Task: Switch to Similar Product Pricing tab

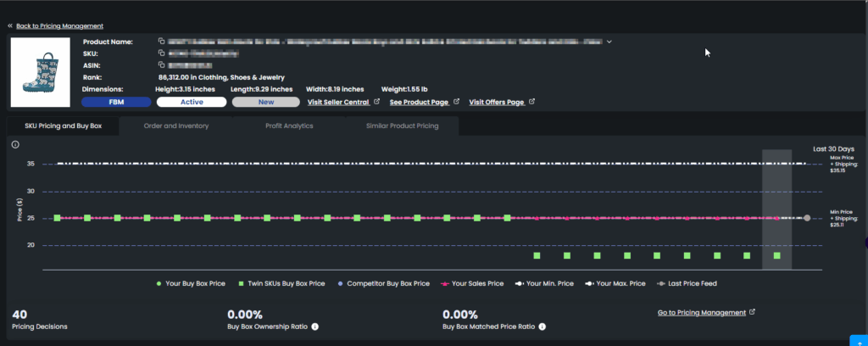Action: pos(403,126)
